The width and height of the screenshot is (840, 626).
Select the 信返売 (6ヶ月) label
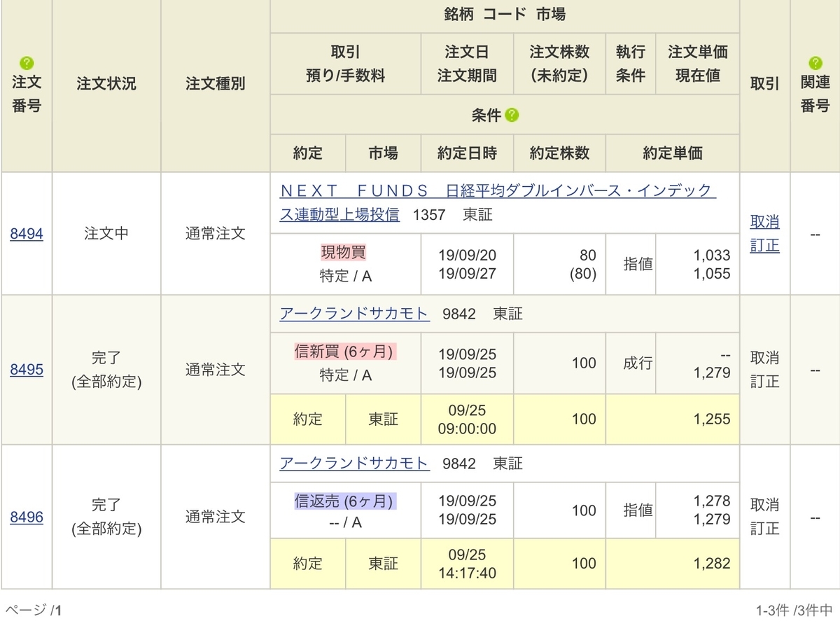click(x=346, y=501)
